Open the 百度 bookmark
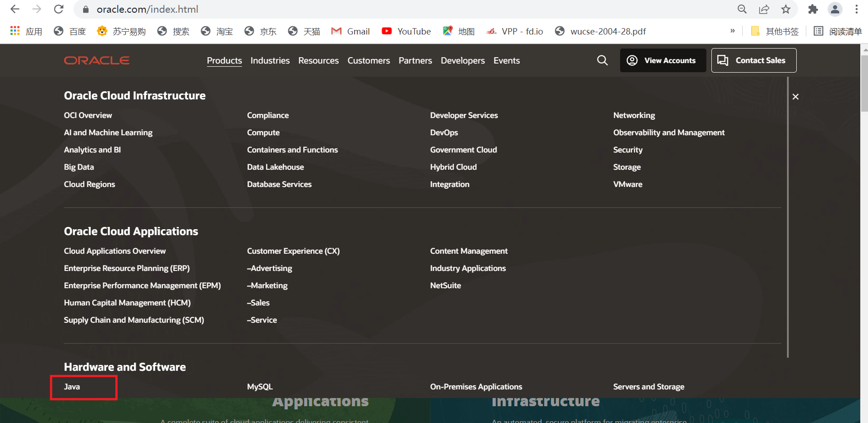 [70, 31]
